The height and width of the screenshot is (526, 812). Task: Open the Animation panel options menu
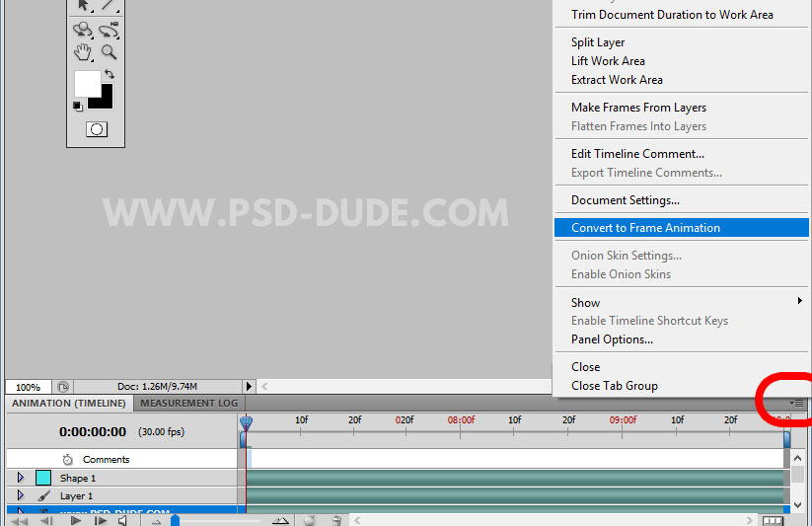(796, 404)
